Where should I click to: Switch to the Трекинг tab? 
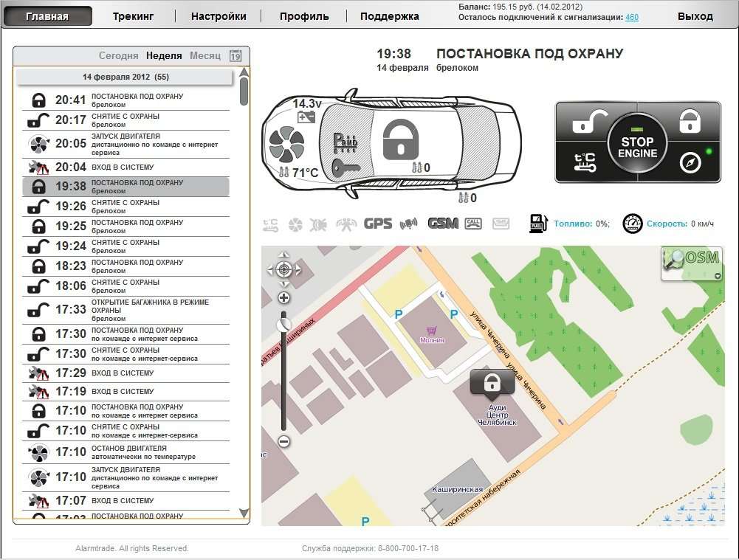pyautogui.click(x=133, y=16)
